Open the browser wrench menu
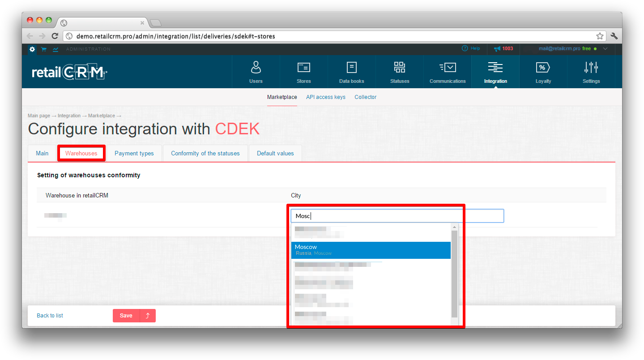 pos(614,36)
